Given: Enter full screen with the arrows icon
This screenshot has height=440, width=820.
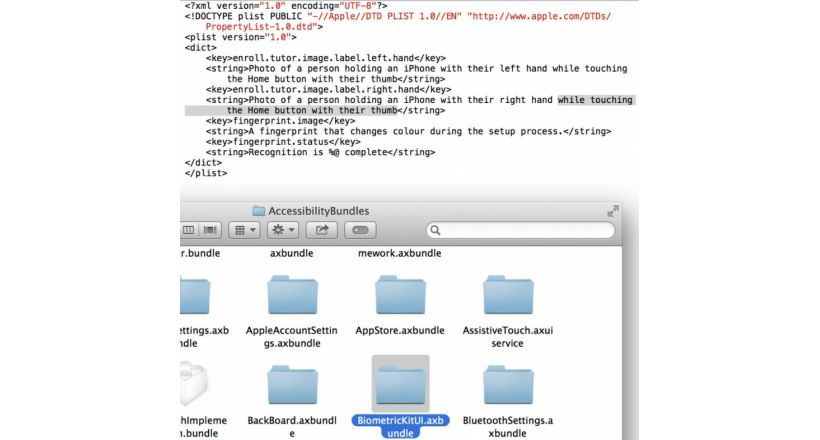Looking at the screenshot, I should pyautogui.click(x=613, y=211).
